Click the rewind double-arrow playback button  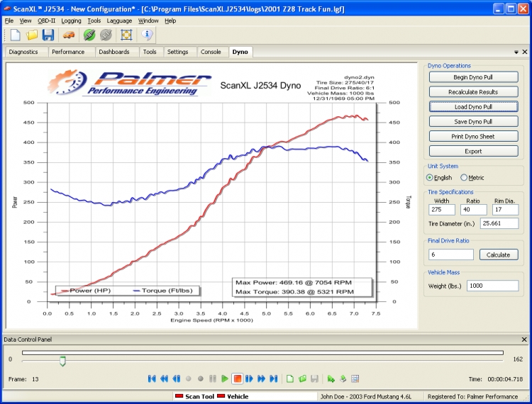click(165, 379)
